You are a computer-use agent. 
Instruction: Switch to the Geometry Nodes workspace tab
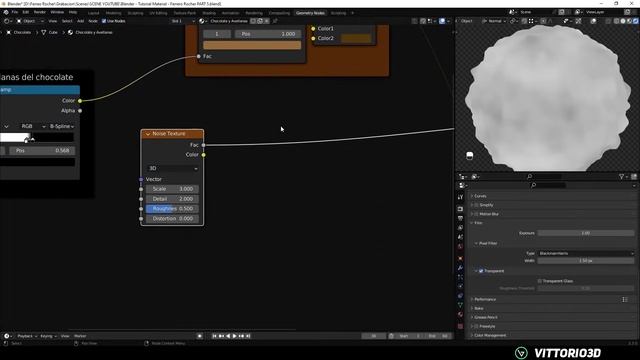(310, 13)
